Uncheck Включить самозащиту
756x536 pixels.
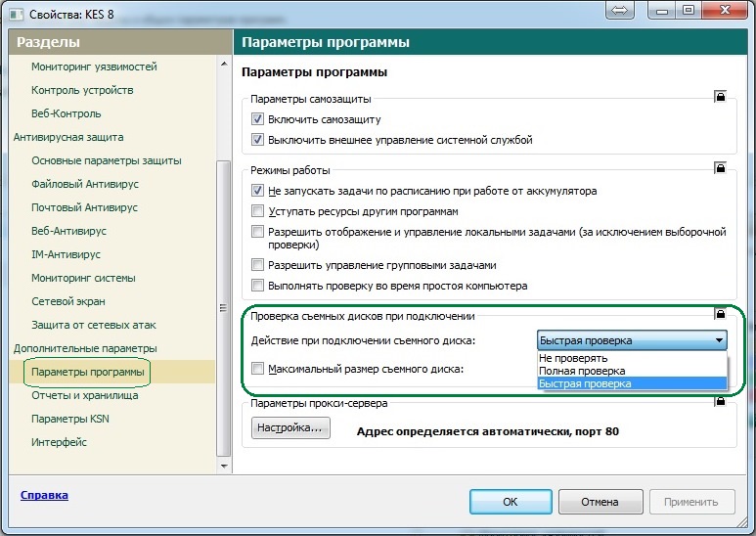[x=257, y=119]
